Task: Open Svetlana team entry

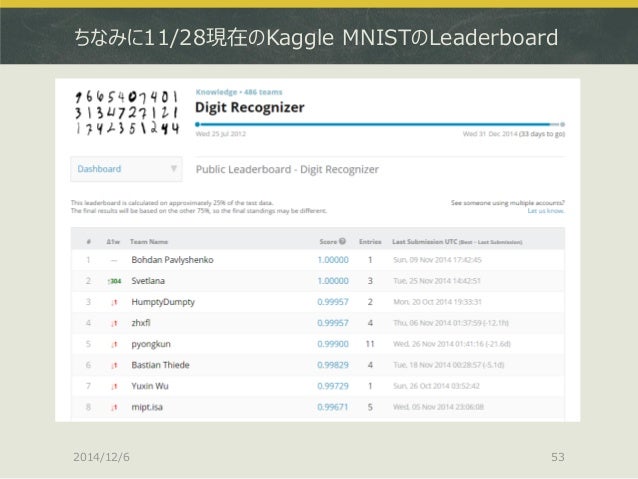Action: [148, 281]
